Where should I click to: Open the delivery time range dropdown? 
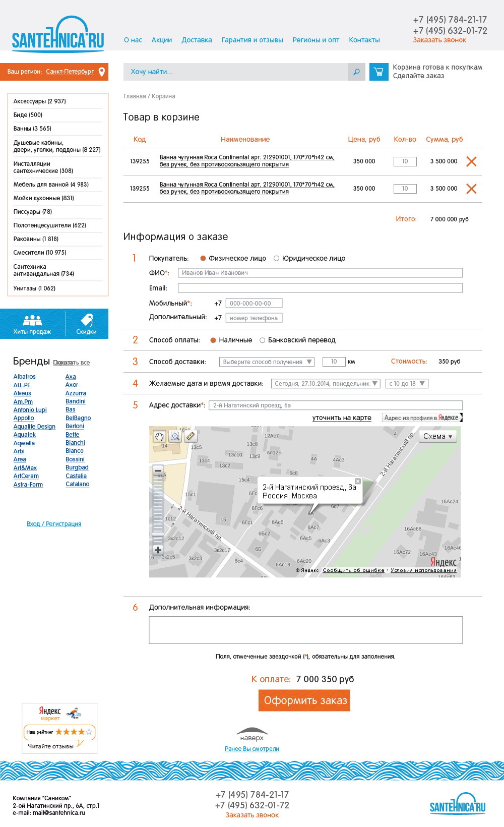coord(407,383)
